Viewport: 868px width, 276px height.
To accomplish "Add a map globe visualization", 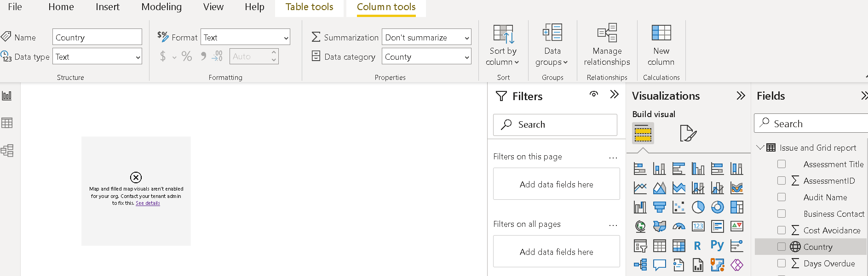I will click(x=640, y=226).
